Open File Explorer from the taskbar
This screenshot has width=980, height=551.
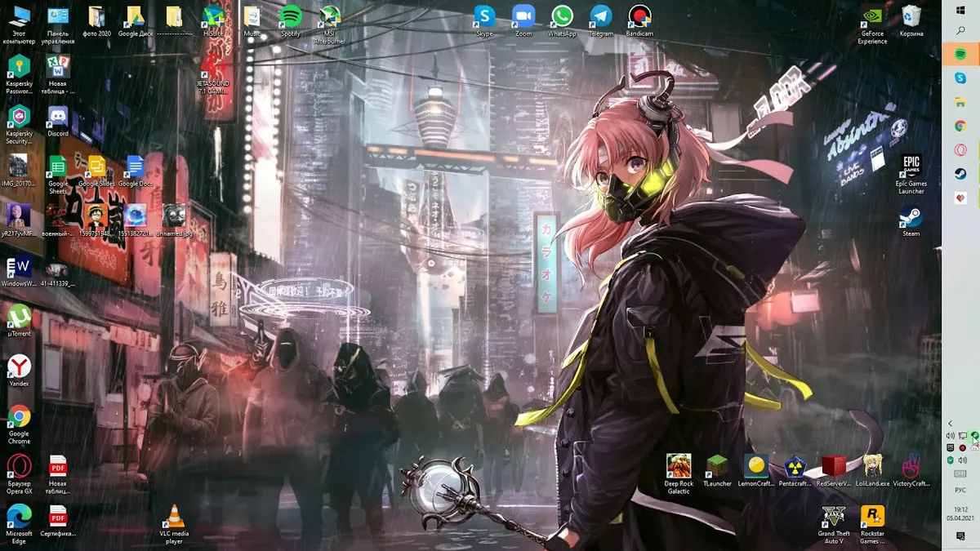pyautogui.click(x=960, y=102)
